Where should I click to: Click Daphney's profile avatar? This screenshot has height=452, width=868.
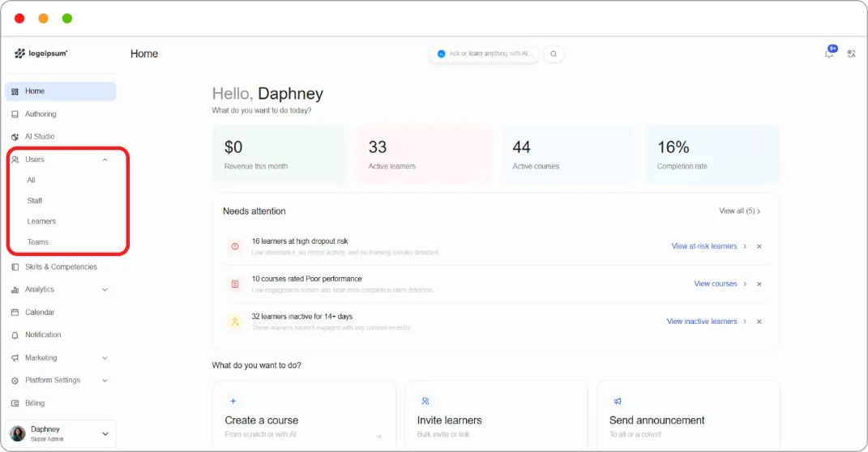coord(18,433)
